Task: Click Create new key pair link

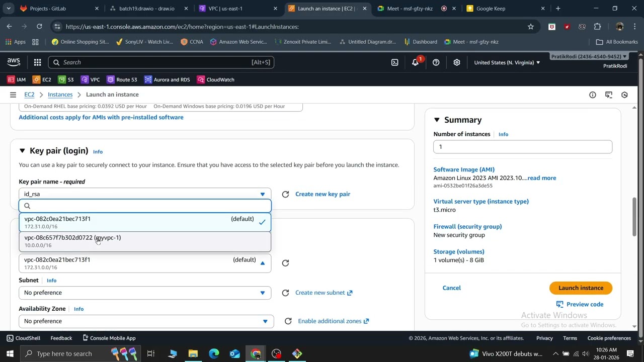Action: tap(323, 194)
